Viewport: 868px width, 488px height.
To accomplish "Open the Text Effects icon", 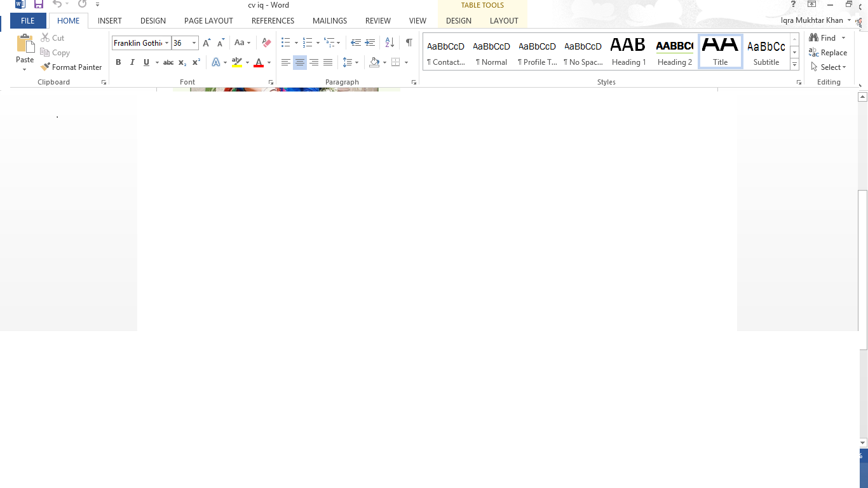I will pos(216,62).
